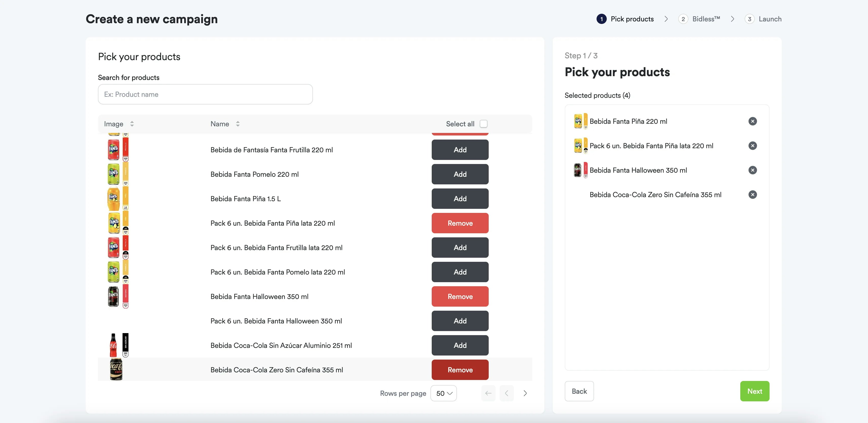Open the Rows per page dropdown
The width and height of the screenshot is (868, 423).
443,393
